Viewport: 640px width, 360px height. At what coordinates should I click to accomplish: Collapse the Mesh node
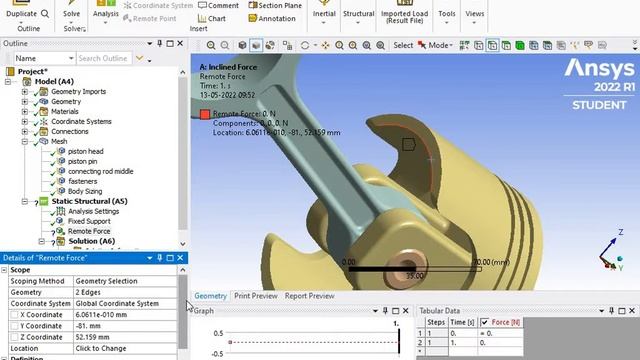coord(24,142)
